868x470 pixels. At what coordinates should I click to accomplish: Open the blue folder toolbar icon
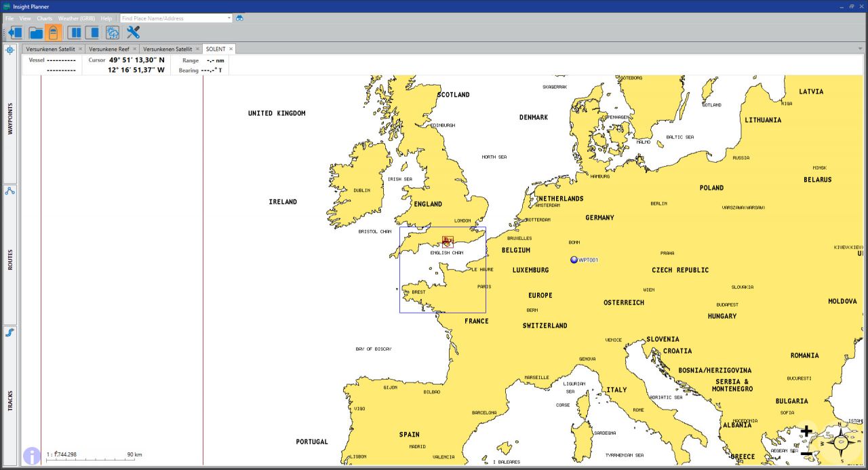(x=36, y=33)
